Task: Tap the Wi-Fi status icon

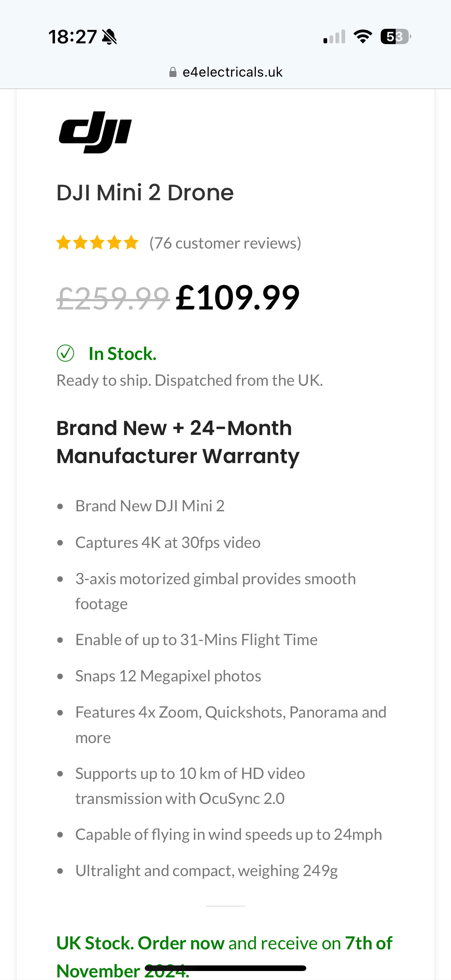Action: tap(363, 37)
